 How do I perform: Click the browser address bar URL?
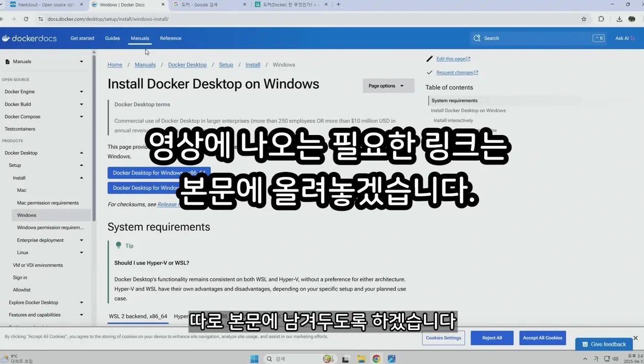[x=108, y=19]
